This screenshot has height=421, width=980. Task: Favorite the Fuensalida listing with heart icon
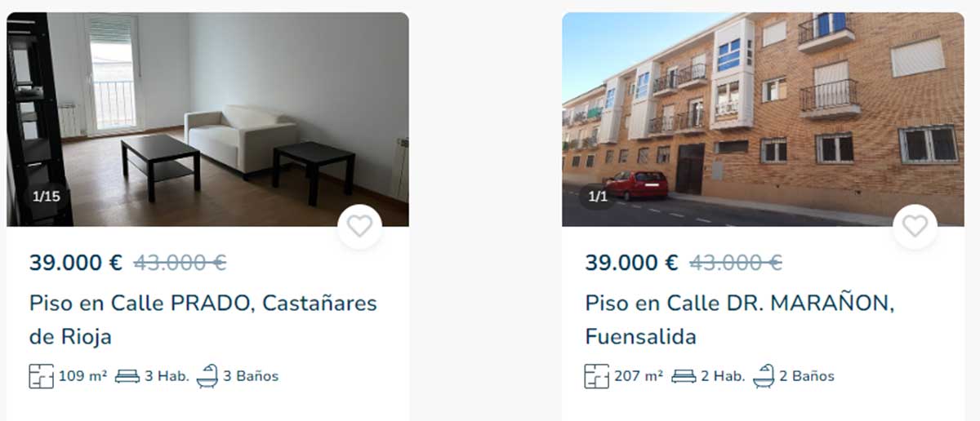point(915,226)
